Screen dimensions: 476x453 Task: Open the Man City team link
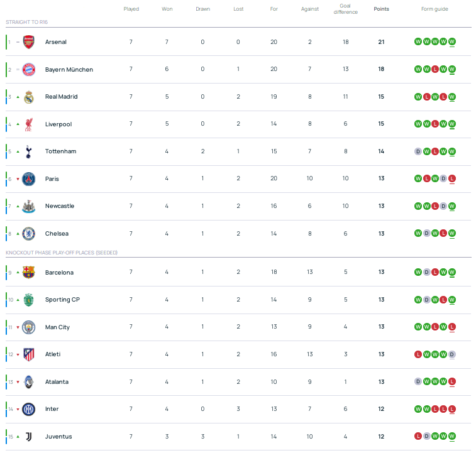click(x=57, y=327)
